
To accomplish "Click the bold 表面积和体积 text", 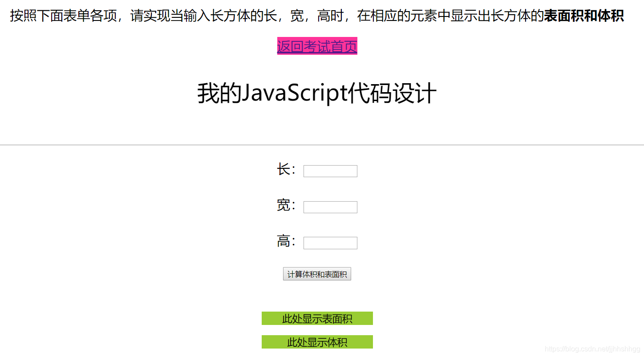I will [x=584, y=15].
